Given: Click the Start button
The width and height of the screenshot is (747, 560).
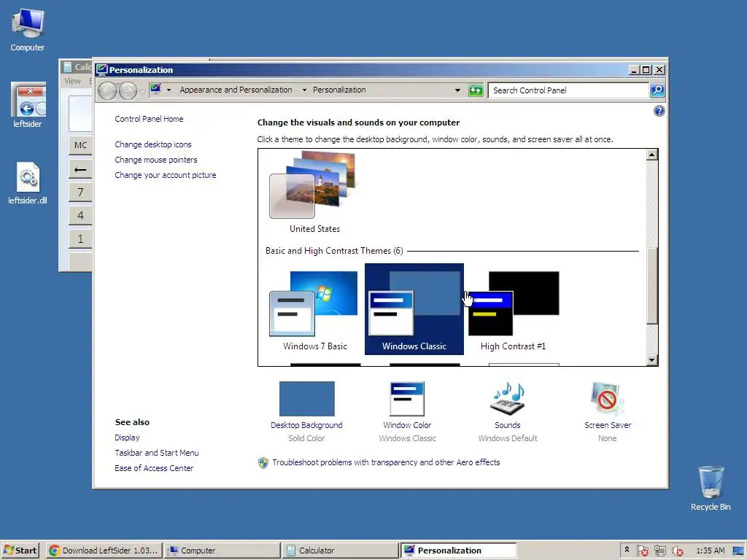Looking at the screenshot, I should [x=20, y=551].
